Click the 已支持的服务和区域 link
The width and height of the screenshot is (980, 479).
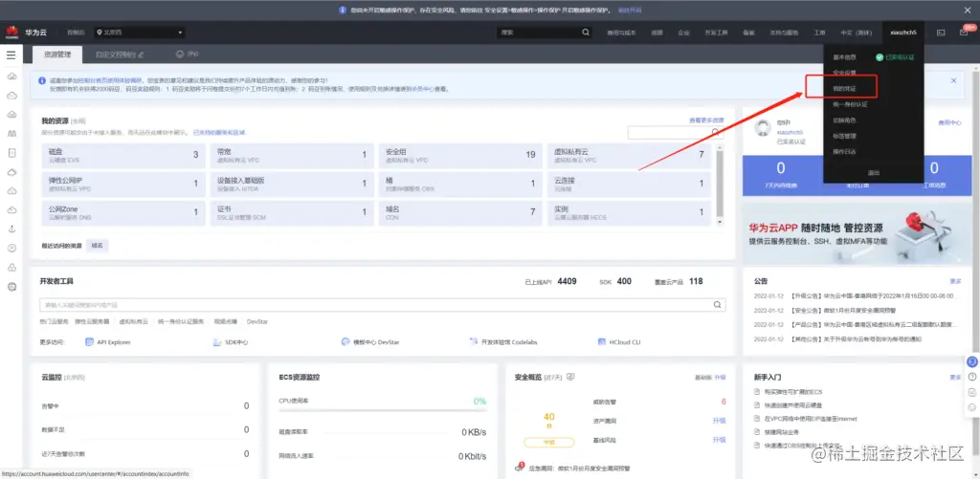pos(219,132)
